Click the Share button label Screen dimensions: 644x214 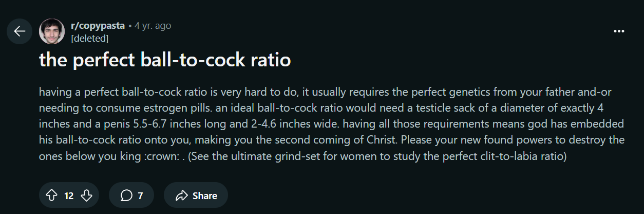point(205,195)
